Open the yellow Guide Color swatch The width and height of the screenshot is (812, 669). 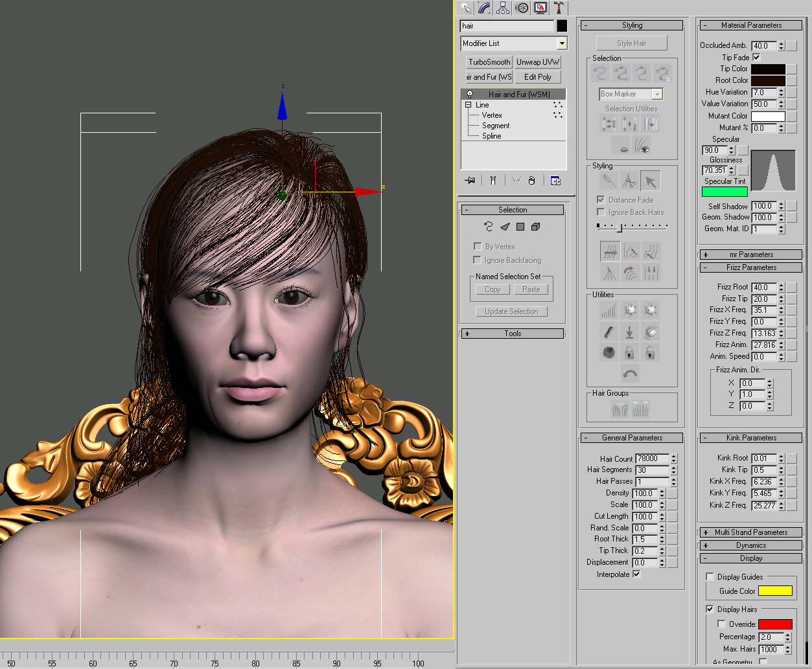tap(775, 591)
